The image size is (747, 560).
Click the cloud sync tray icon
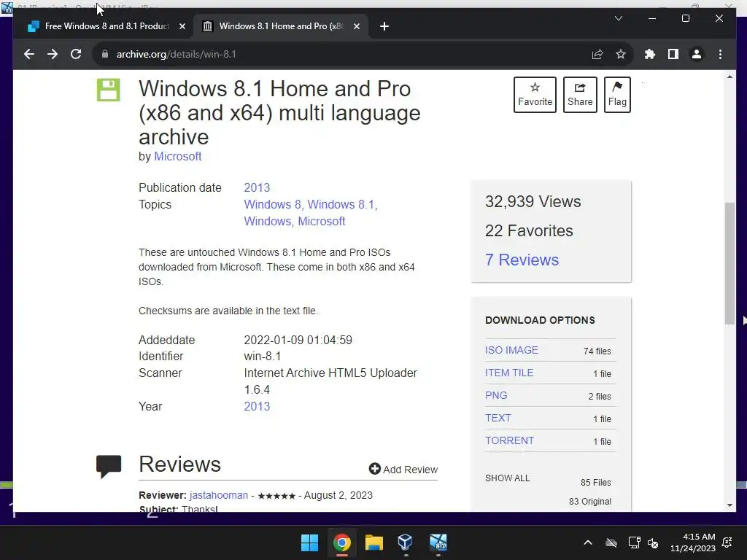(x=611, y=542)
